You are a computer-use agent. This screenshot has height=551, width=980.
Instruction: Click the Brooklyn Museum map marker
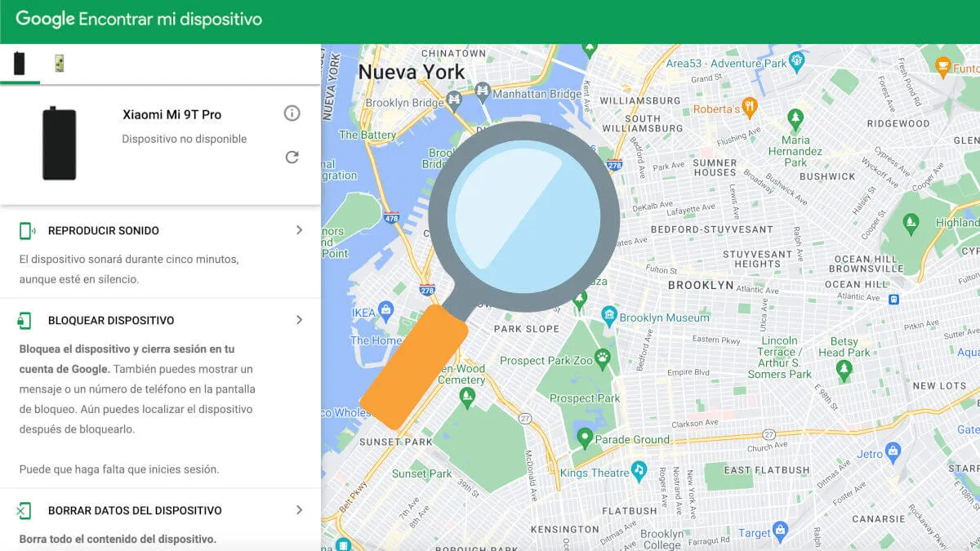pyautogui.click(x=608, y=314)
